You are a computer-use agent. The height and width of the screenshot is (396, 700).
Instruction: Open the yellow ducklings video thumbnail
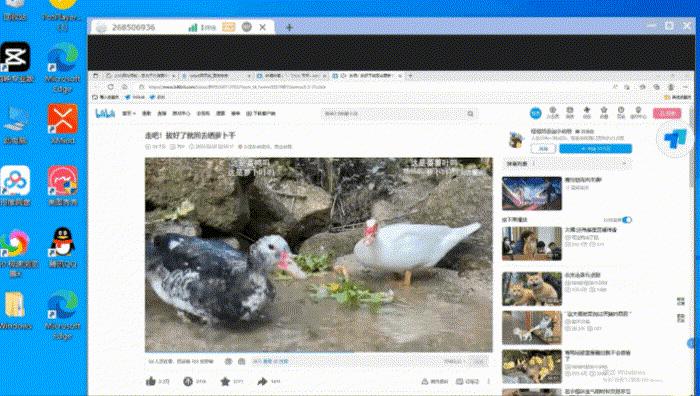[532, 367]
